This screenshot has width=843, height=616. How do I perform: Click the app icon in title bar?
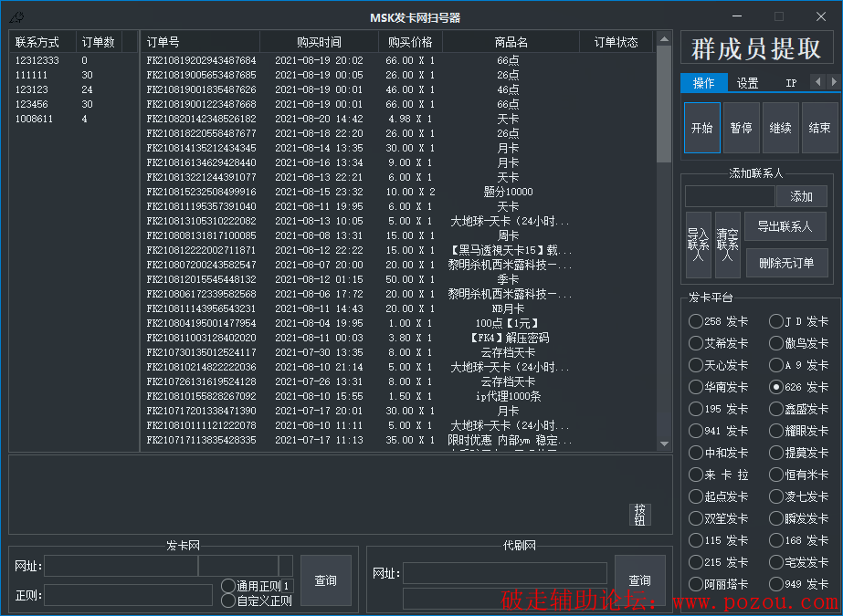[16, 17]
